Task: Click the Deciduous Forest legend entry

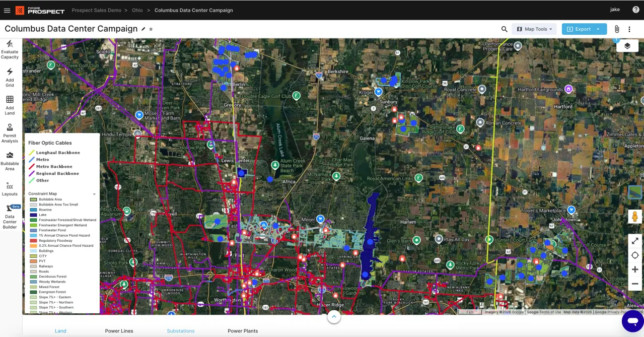Action: point(47,277)
